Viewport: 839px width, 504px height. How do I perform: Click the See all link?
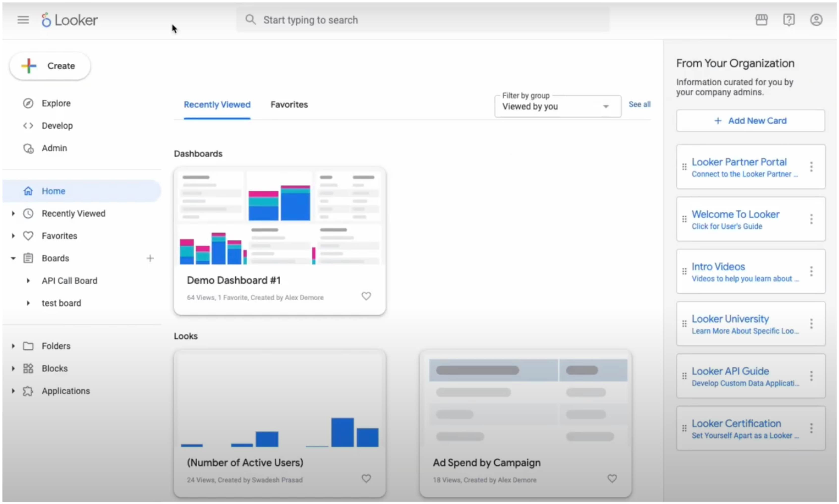tap(639, 105)
